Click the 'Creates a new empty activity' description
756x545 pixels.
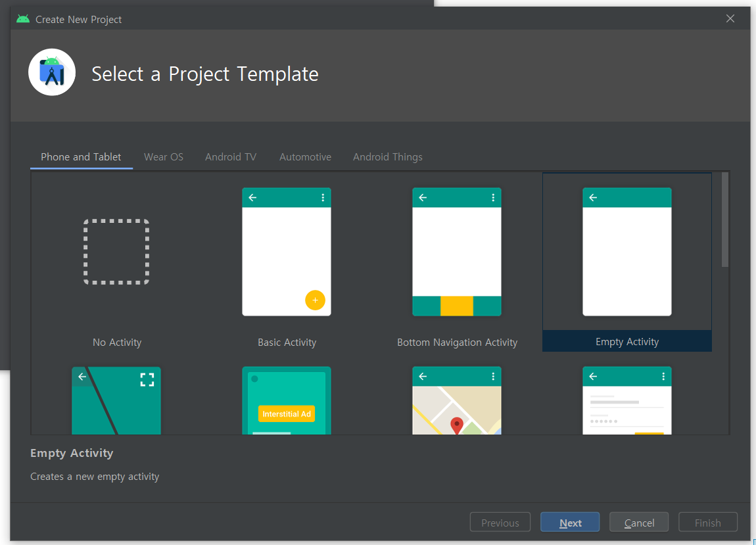pyautogui.click(x=95, y=477)
